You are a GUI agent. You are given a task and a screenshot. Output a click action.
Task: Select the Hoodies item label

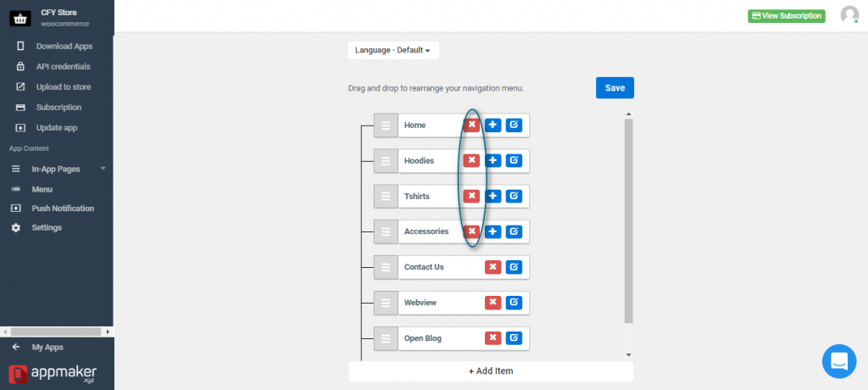(x=419, y=160)
